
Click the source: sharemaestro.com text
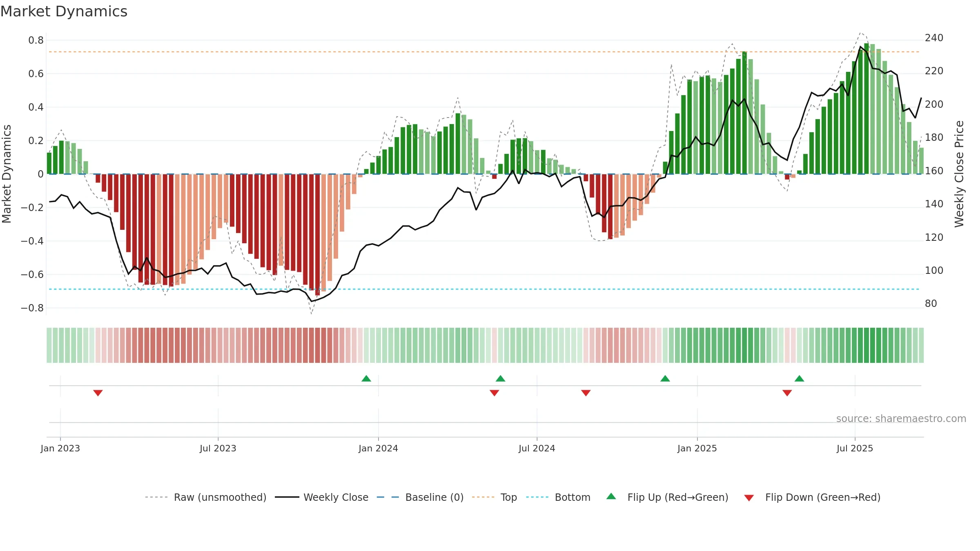pos(901,418)
